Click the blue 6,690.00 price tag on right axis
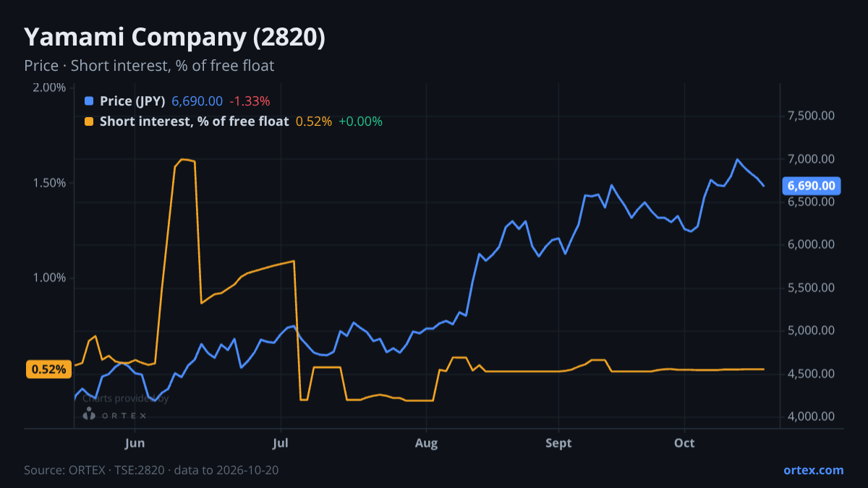Image resolution: width=868 pixels, height=488 pixels. coord(811,186)
